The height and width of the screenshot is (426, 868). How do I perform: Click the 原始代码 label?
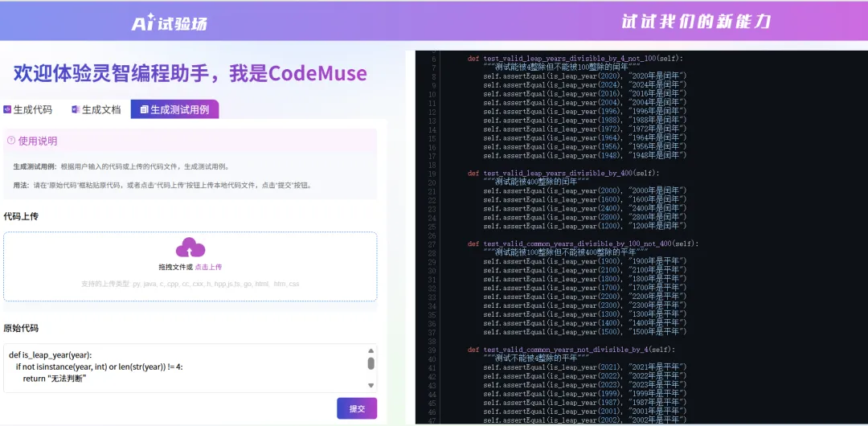point(21,328)
